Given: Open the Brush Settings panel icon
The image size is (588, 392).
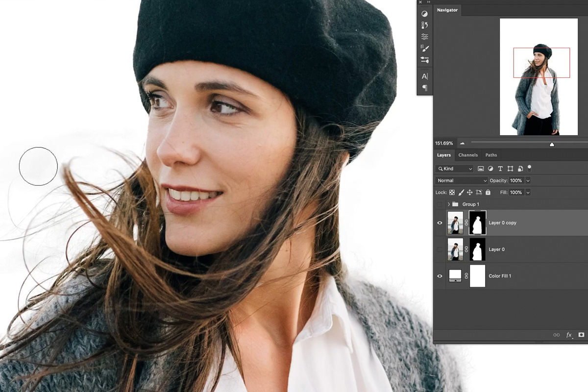Looking at the screenshot, I should (425, 48).
